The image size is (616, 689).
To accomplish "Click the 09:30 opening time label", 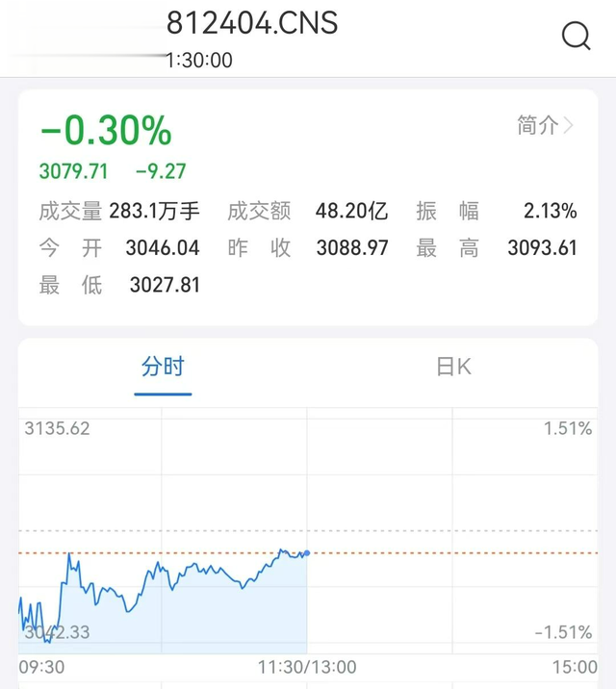I will point(41,667).
